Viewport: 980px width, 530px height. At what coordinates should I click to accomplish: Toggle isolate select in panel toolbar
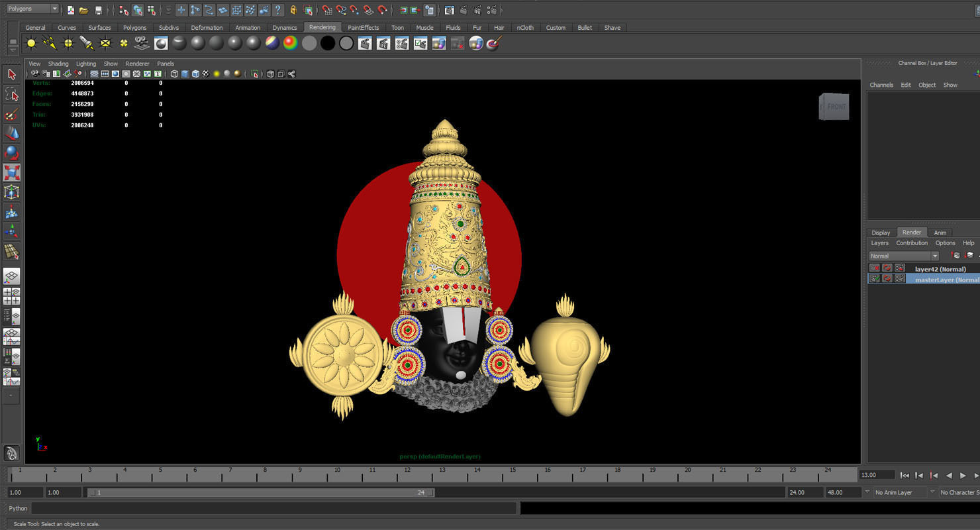click(255, 74)
